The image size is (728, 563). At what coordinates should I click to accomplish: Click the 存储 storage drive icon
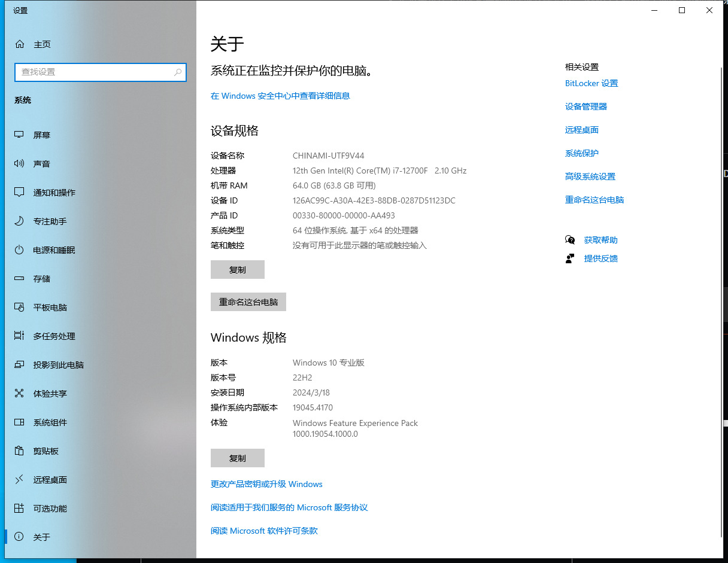[x=19, y=279]
